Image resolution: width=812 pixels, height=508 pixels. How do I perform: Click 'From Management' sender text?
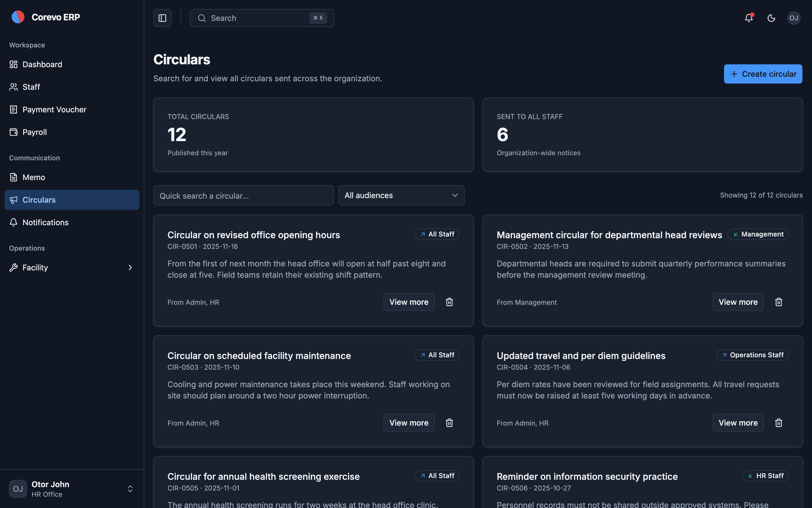tap(526, 302)
